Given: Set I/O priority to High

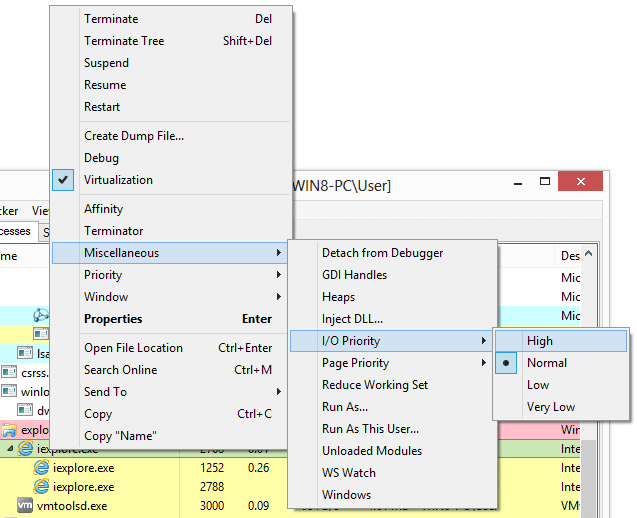Looking at the screenshot, I should [561, 340].
